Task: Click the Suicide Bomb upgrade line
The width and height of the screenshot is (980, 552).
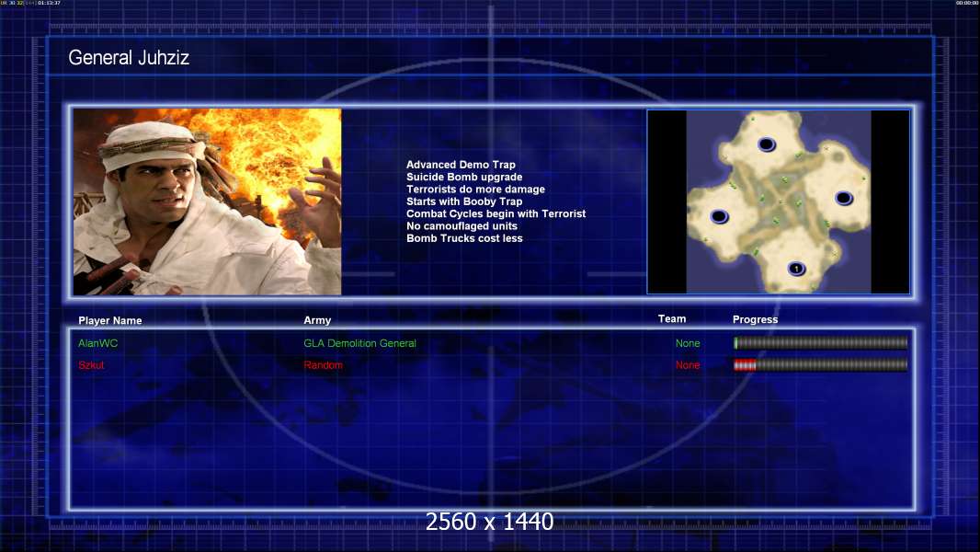Action: pyautogui.click(x=464, y=177)
